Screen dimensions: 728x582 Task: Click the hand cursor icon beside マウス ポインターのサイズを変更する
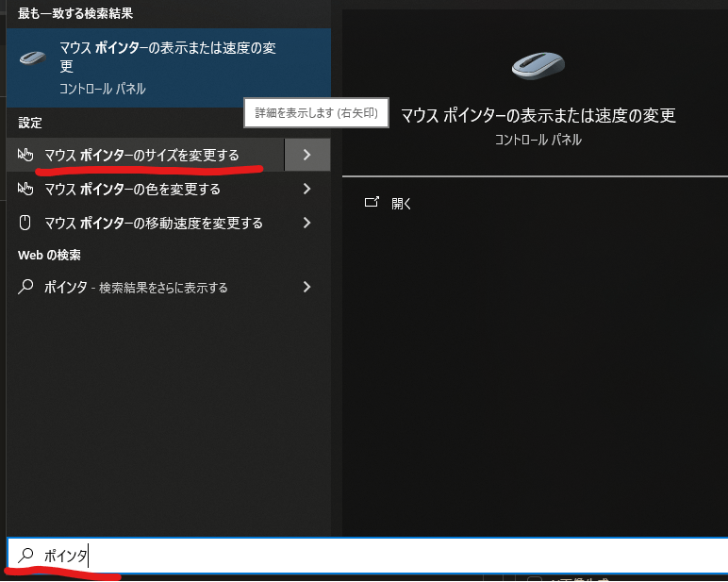tap(26, 155)
